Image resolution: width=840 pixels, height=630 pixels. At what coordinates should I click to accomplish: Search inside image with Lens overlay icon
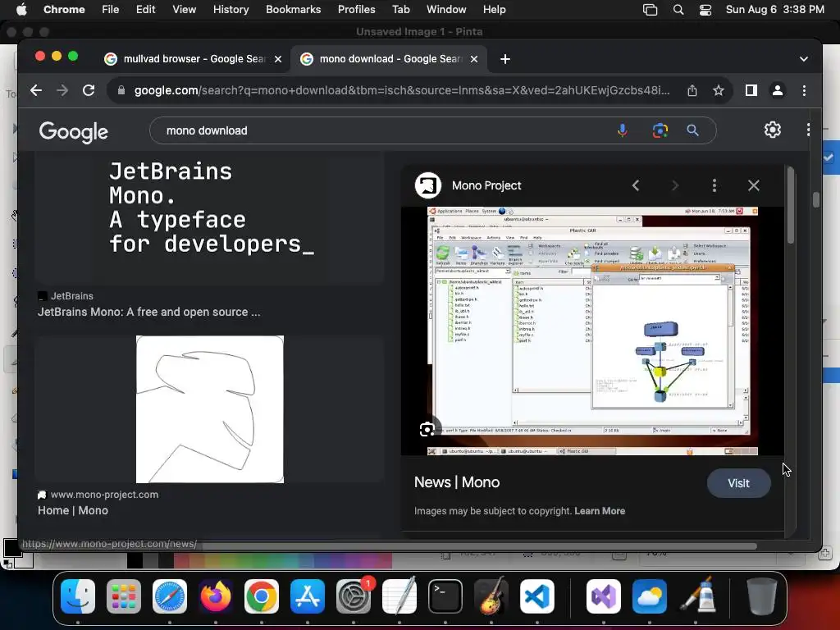pyautogui.click(x=427, y=429)
